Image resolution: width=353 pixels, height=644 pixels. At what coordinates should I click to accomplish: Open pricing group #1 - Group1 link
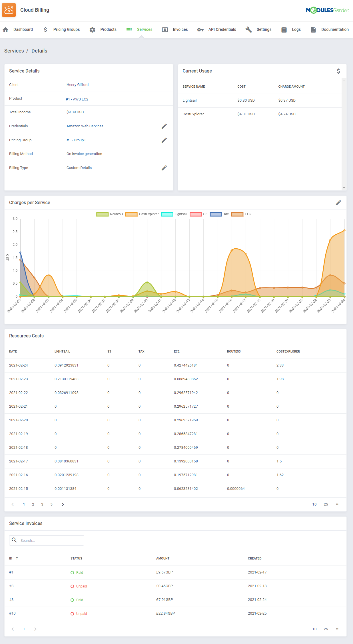[x=76, y=140]
